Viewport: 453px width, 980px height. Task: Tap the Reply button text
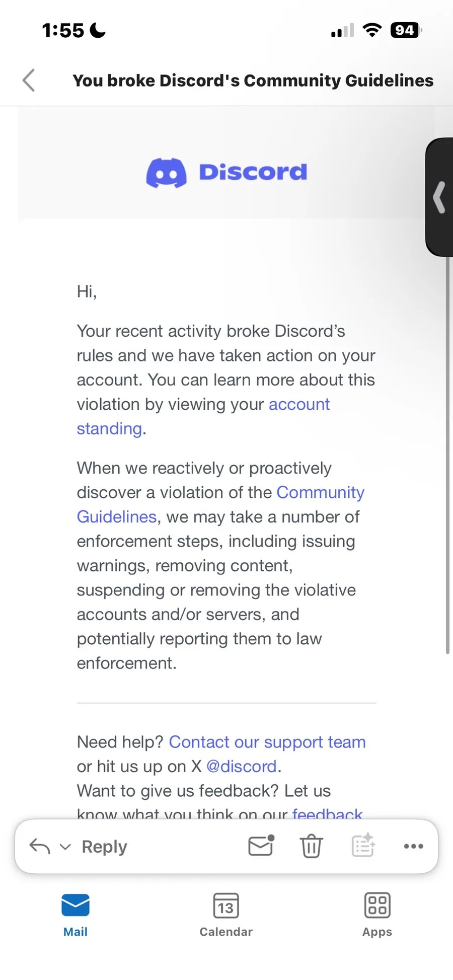tap(104, 847)
